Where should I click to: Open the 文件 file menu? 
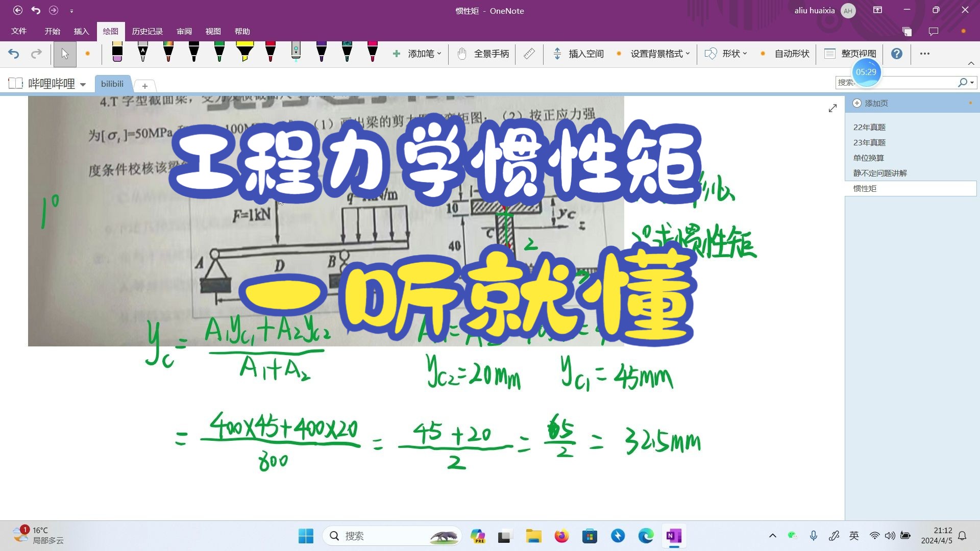tap(19, 31)
